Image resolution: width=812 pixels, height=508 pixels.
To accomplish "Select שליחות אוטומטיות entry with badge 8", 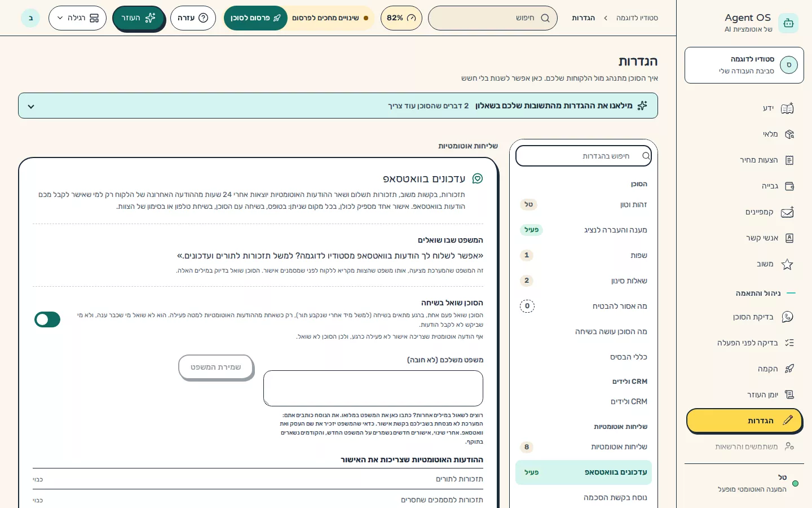I will tap(584, 447).
